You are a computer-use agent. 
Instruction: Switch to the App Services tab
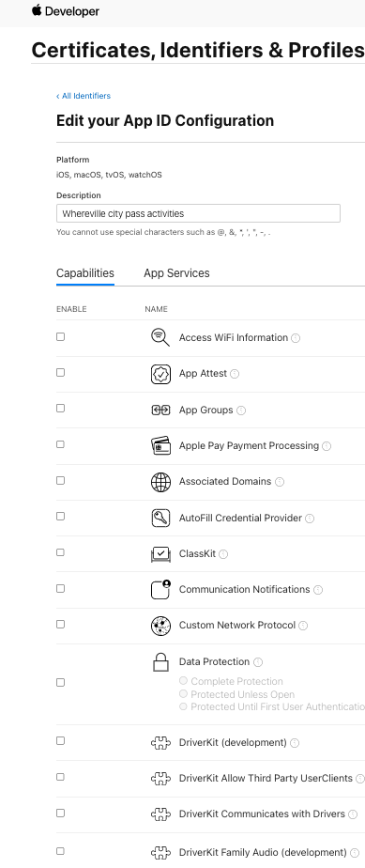pos(176,273)
